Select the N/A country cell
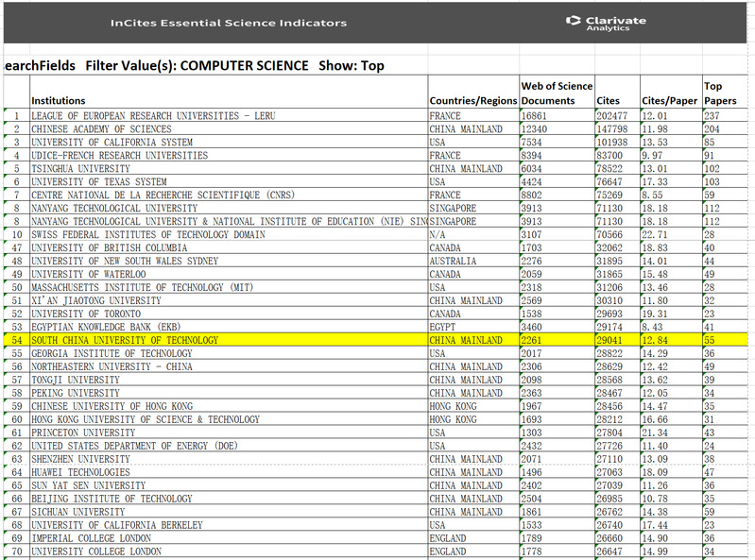Viewport: 755px width, 560px height. pyautogui.click(x=473, y=234)
